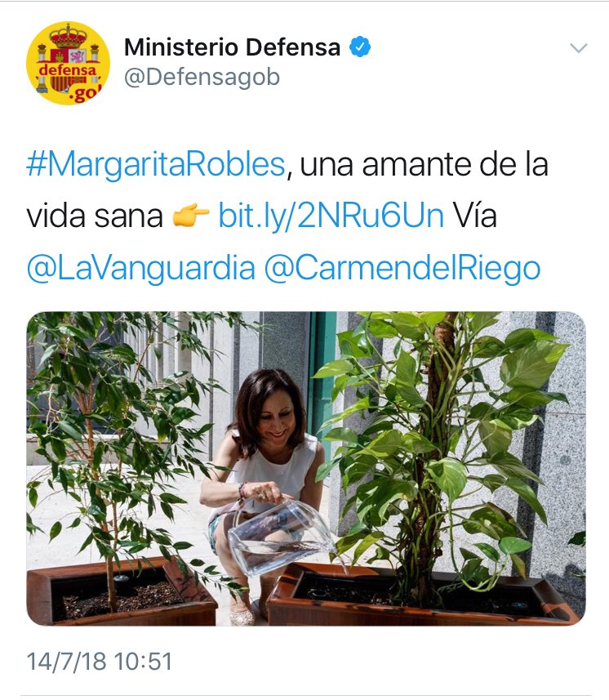Tap the 'vida sana' tweet text

[95, 216]
